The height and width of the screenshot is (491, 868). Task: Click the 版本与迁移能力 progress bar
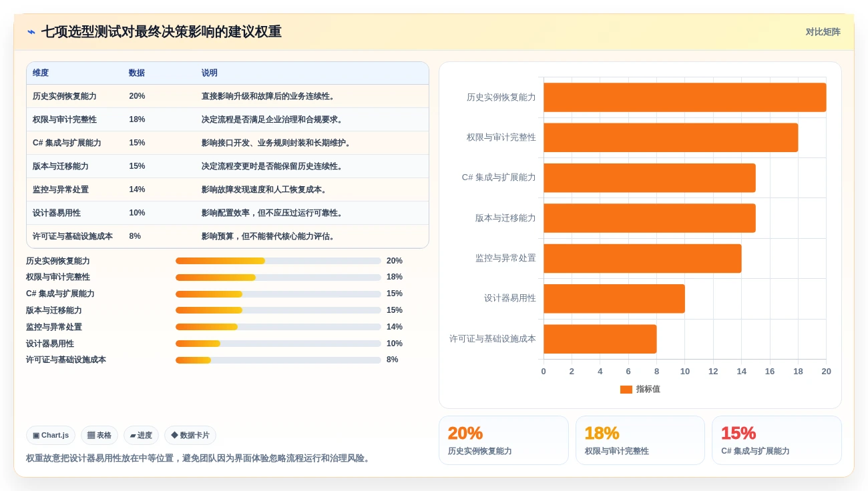coord(278,310)
